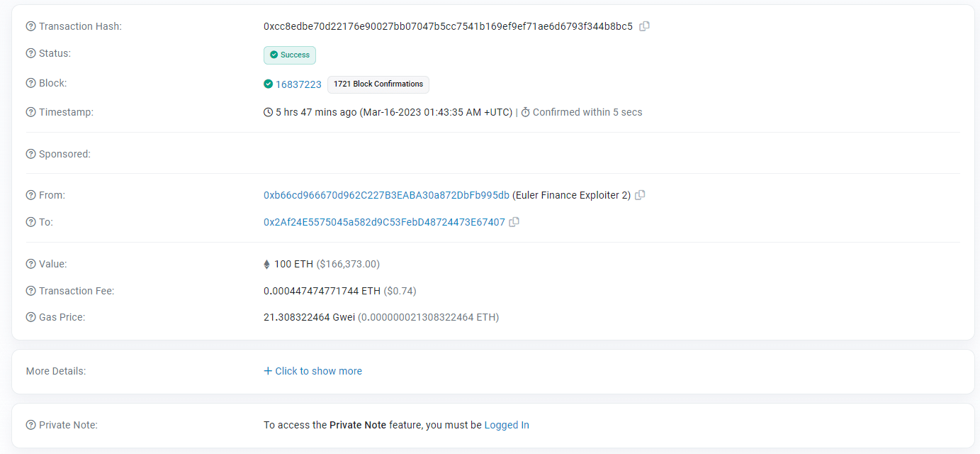Click the clock icon in the Timestamp row
The width and height of the screenshot is (980, 454).
tap(267, 111)
